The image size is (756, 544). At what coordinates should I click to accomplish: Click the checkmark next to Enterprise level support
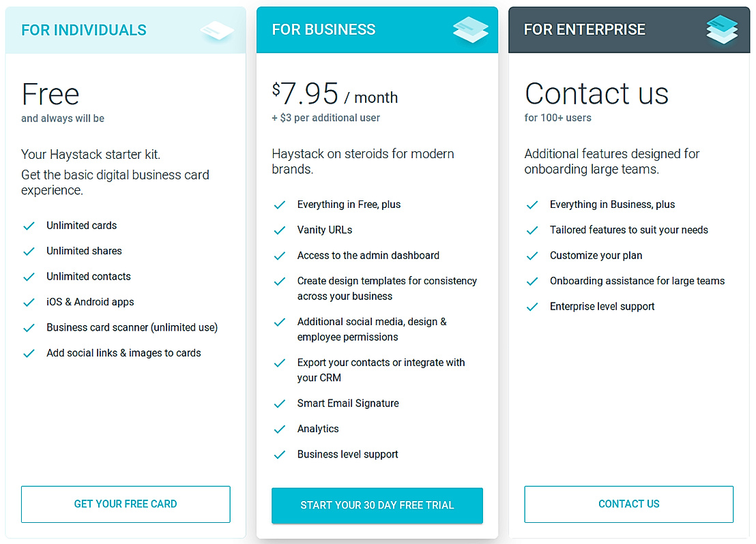(532, 306)
